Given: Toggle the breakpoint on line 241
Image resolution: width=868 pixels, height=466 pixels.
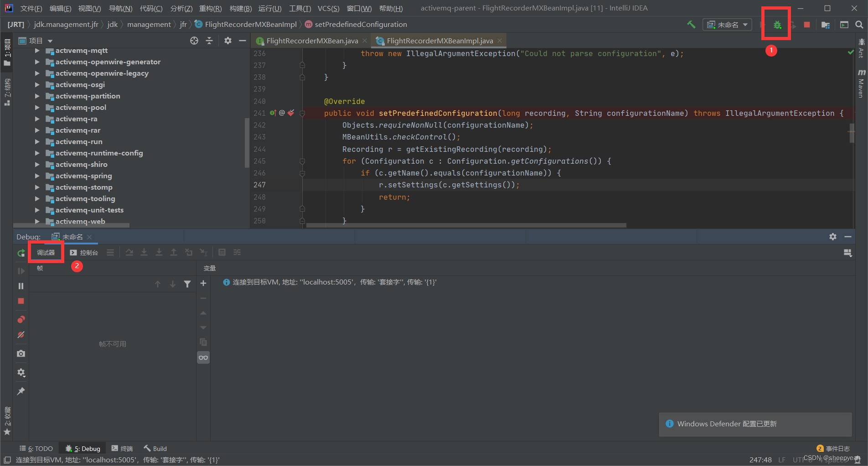Looking at the screenshot, I should pyautogui.click(x=291, y=113).
